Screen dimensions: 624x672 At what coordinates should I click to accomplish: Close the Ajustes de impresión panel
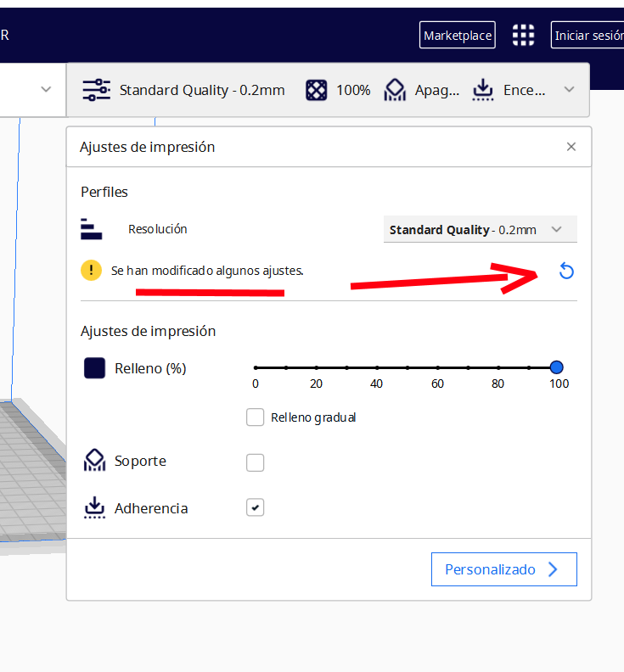coord(571,147)
